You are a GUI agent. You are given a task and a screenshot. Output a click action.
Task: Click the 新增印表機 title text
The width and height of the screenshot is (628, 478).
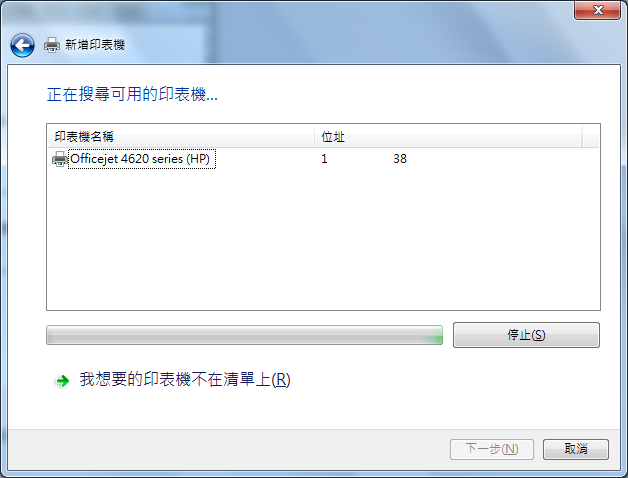pos(95,45)
